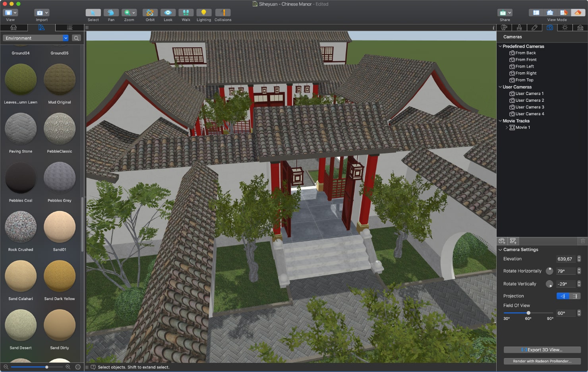
Task: Open the stamp Building Properties tab
Action: [519, 27]
